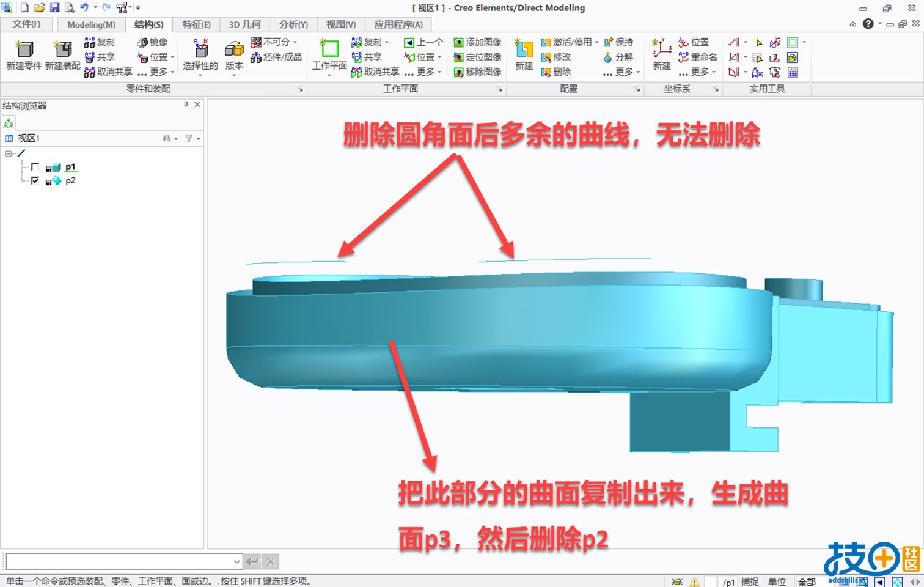Image resolution: width=924 pixels, height=587 pixels.
Task: Click 共享 in the 零件和装配 group
Action: pos(100,57)
